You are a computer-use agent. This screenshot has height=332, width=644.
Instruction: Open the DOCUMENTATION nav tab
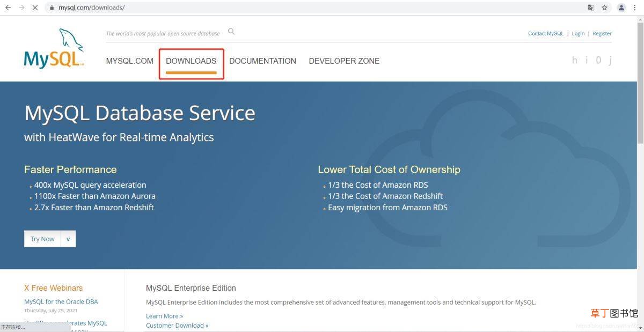click(x=262, y=61)
